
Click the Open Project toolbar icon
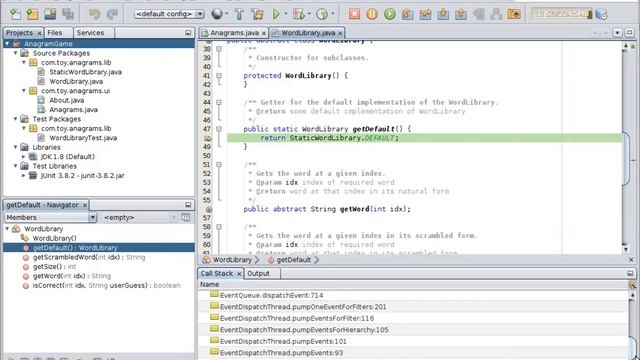50,14
